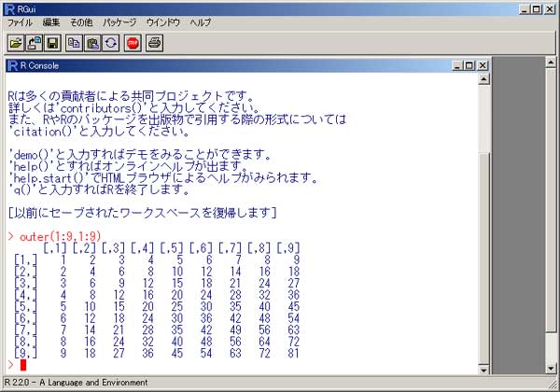Click the RGui title bar text
The width and height of the screenshot is (560, 392).
coord(26,9)
